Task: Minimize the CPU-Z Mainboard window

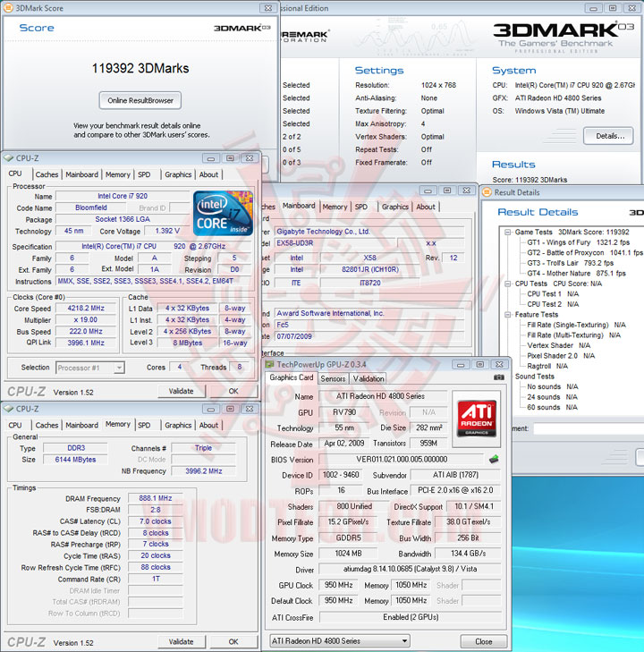Action: (x=428, y=191)
